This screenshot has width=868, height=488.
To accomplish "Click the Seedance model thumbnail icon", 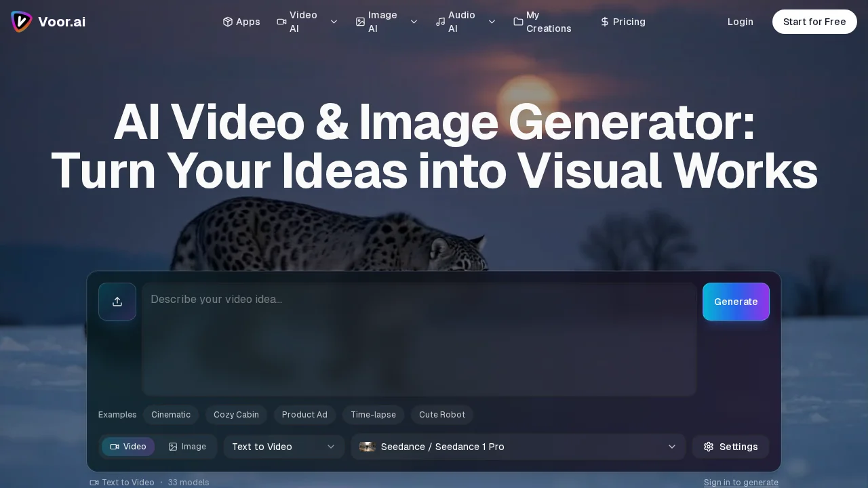I will [x=368, y=447].
